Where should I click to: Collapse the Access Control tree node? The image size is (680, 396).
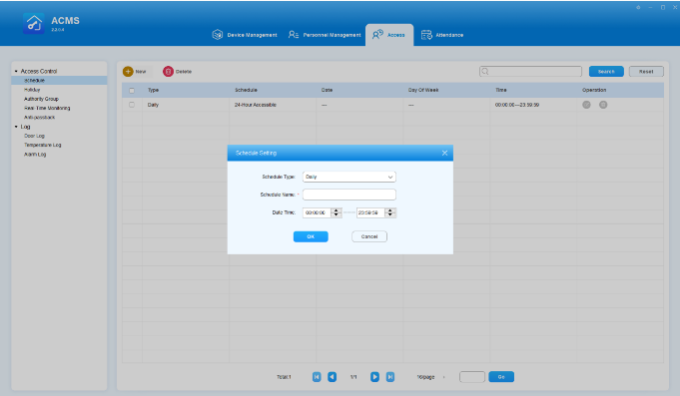[16, 71]
